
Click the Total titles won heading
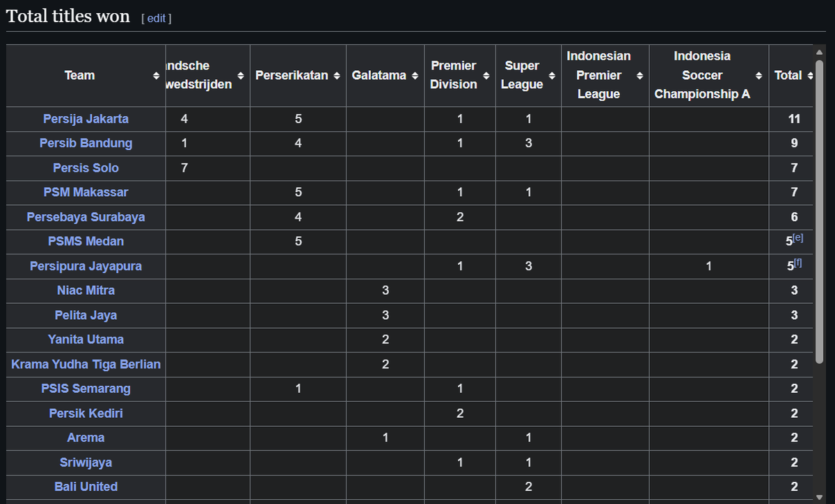(68, 17)
